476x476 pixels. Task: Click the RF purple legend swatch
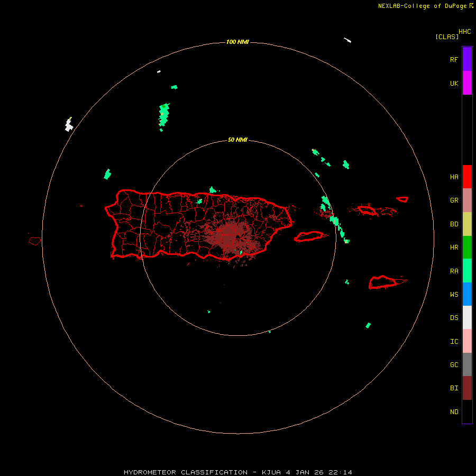pyautogui.click(x=467, y=59)
